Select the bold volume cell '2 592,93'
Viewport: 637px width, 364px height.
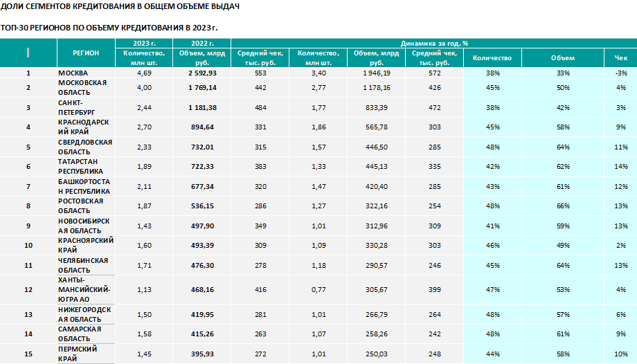click(x=202, y=73)
